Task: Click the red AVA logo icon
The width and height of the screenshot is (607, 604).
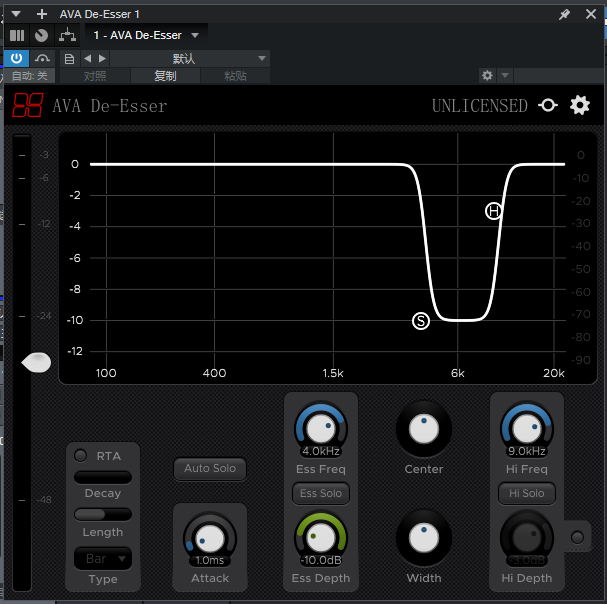Action: pyautogui.click(x=28, y=105)
